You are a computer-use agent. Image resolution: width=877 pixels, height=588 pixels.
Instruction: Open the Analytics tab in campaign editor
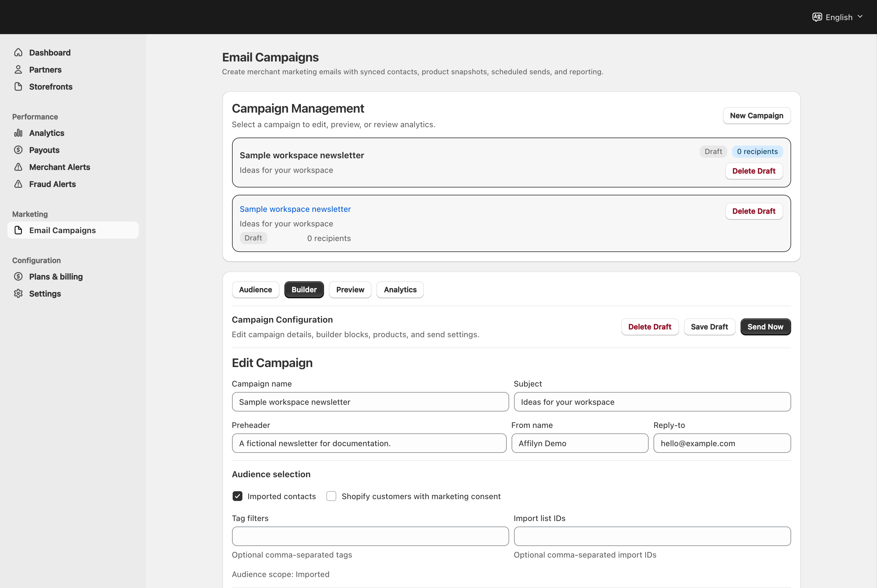400,289
